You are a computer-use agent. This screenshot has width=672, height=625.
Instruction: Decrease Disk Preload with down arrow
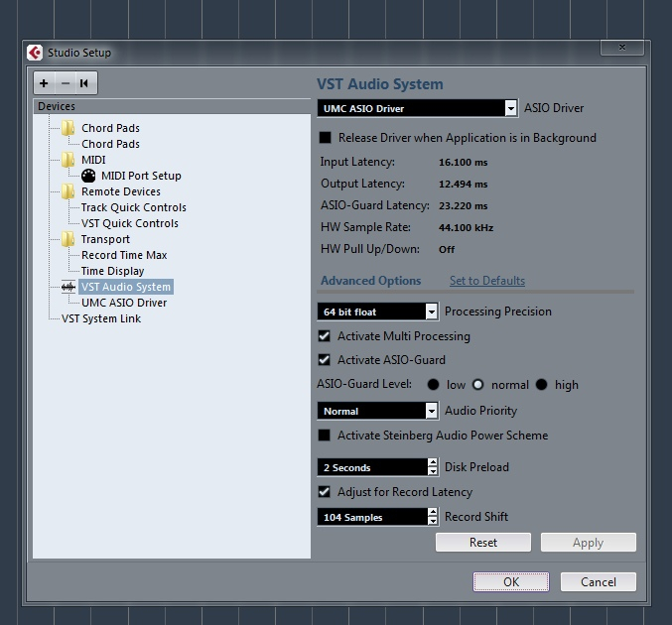click(x=433, y=471)
